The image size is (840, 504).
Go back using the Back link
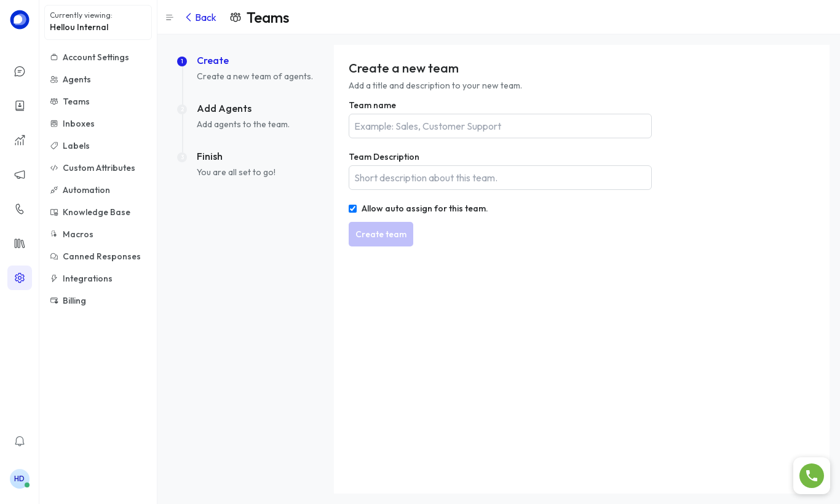(x=200, y=17)
